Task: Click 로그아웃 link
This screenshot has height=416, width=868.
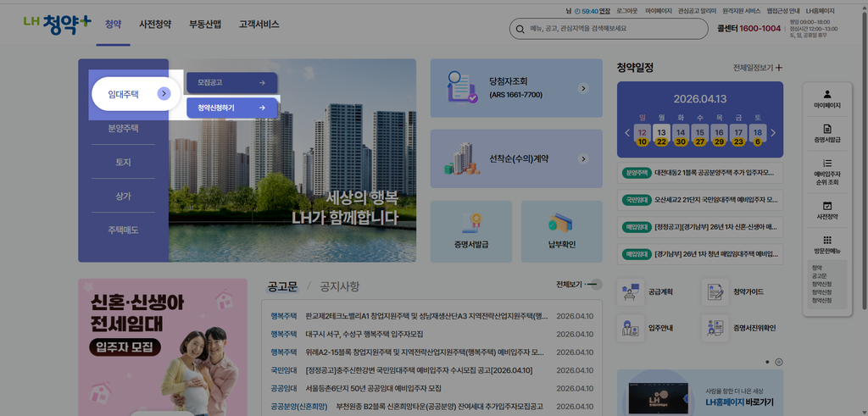Action: [x=626, y=11]
